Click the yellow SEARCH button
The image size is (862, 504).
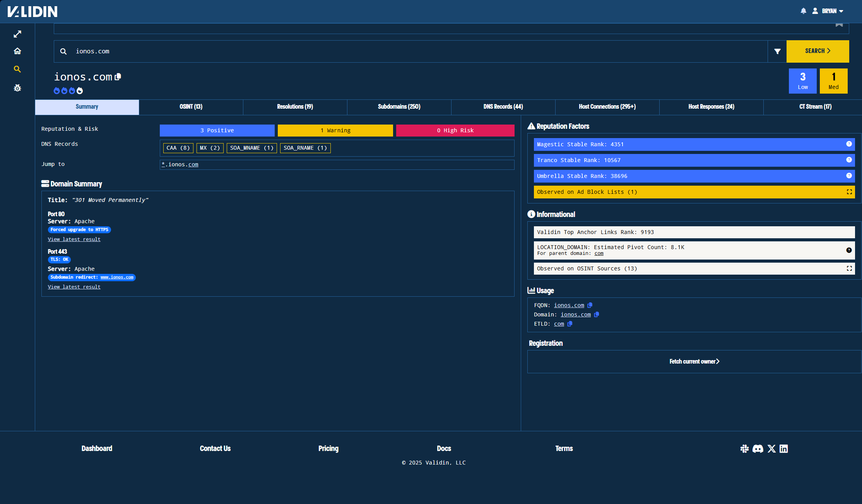click(x=818, y=51)
